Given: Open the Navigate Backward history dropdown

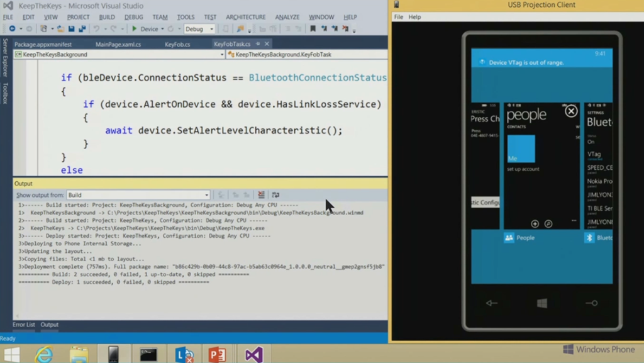Looking at the screenshot, I should click(21, 29).
